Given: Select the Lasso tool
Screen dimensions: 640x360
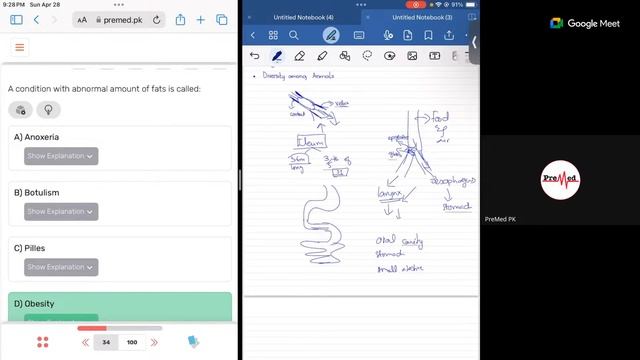Looking at the screenshot, I should [x=367, y=56].
